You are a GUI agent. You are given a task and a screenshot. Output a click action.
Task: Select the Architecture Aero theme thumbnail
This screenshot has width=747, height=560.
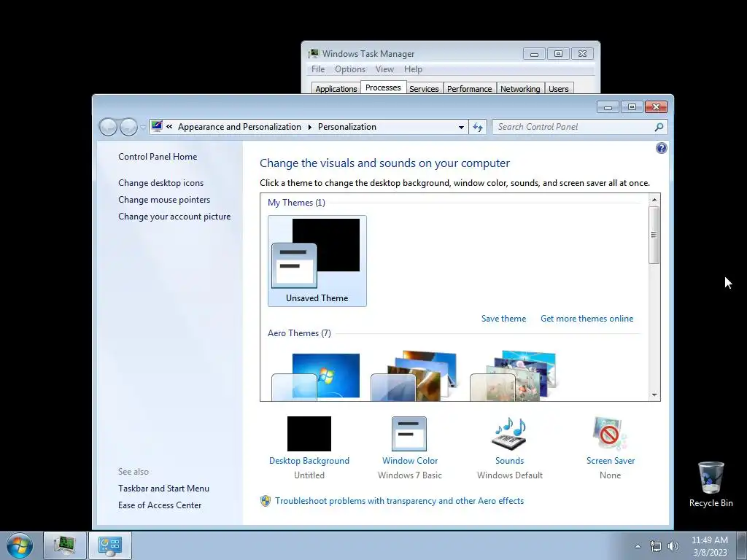pos(415,376)
